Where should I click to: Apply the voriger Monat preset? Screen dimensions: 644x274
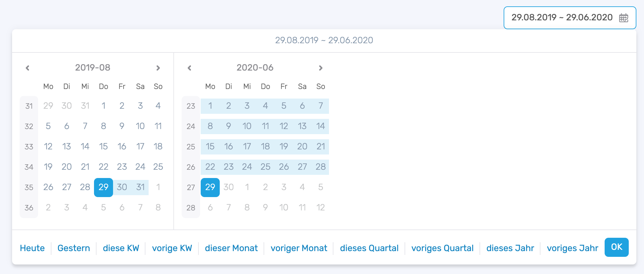(x=299, y=248)
